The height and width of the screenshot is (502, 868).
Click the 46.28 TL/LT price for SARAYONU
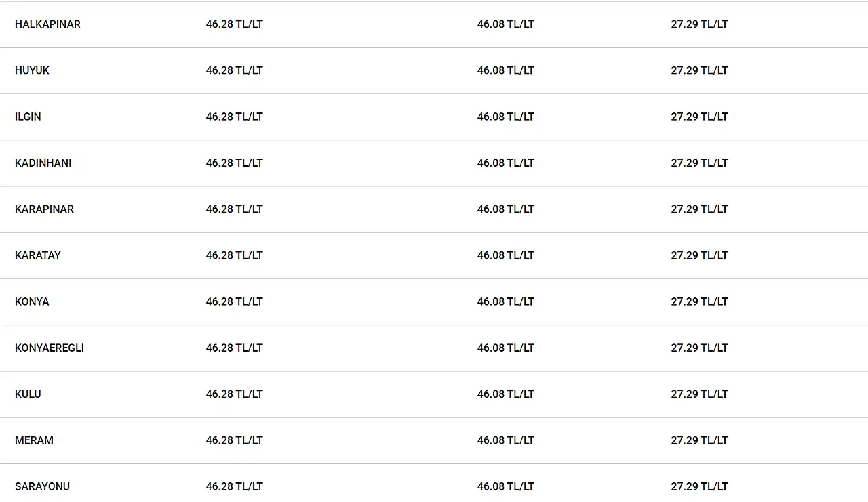point(235,486)
